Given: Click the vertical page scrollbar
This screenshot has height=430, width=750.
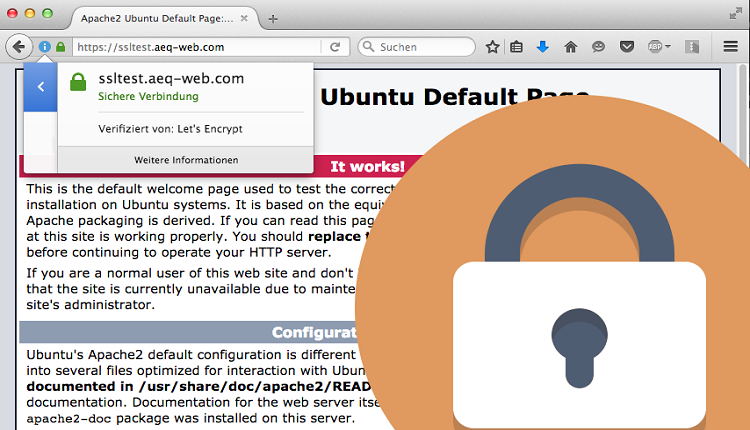Looking at the screenshot, I should (x=742, y=247).
